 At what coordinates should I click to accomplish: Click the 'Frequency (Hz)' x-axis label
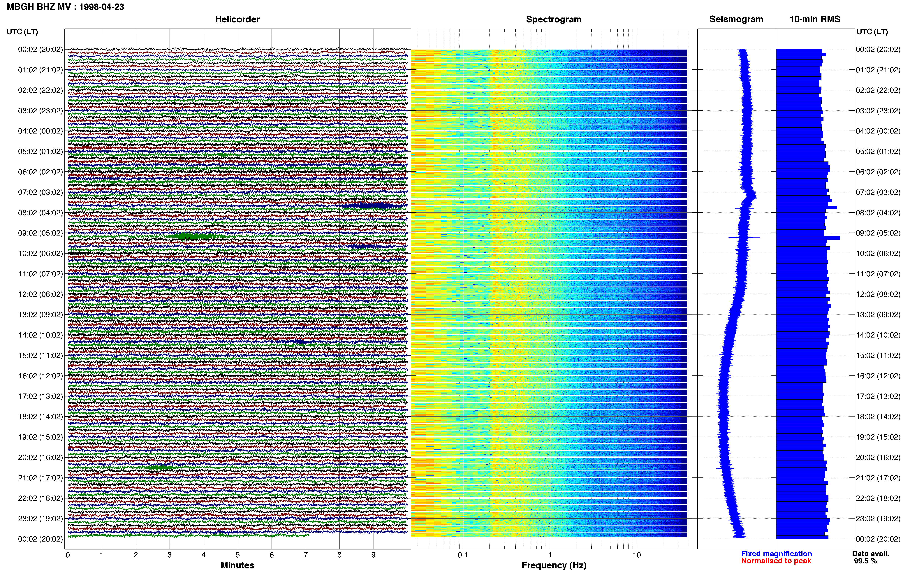tap(554, 565)
